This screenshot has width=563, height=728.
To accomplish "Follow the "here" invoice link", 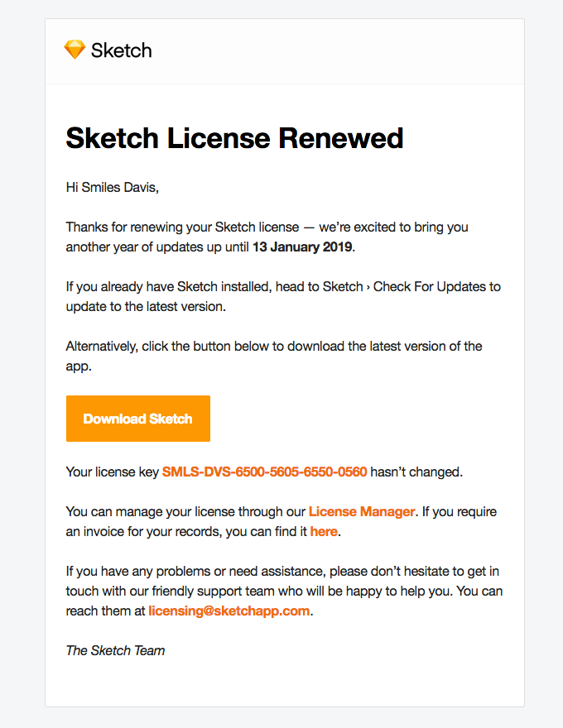I will [324, 531].
